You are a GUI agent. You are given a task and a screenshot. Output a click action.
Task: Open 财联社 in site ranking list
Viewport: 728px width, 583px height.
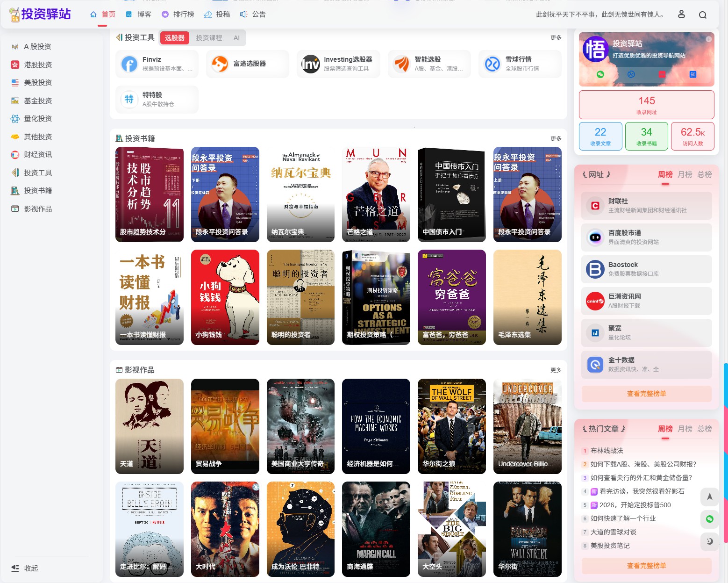(x=647, y=205)
